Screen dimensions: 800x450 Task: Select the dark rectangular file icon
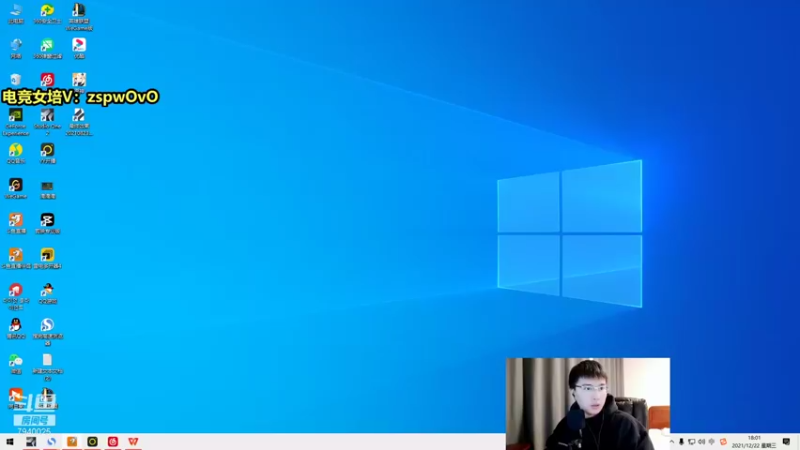tap(47, 188)
